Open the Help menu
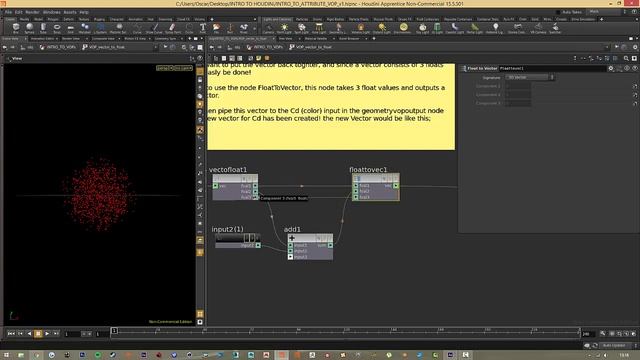The width and height of the screenshot is (640, 360). coord(84,12)
